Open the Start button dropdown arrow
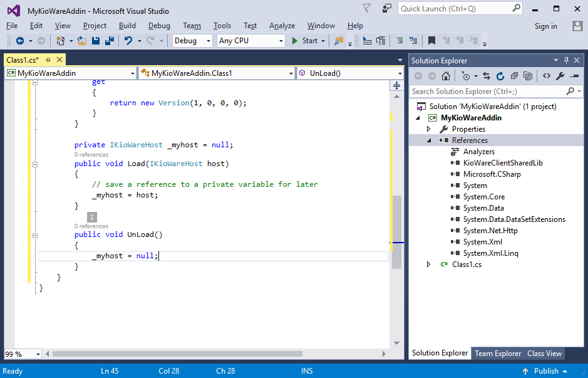Screen dimensions: 588x378 click(323, 41)
